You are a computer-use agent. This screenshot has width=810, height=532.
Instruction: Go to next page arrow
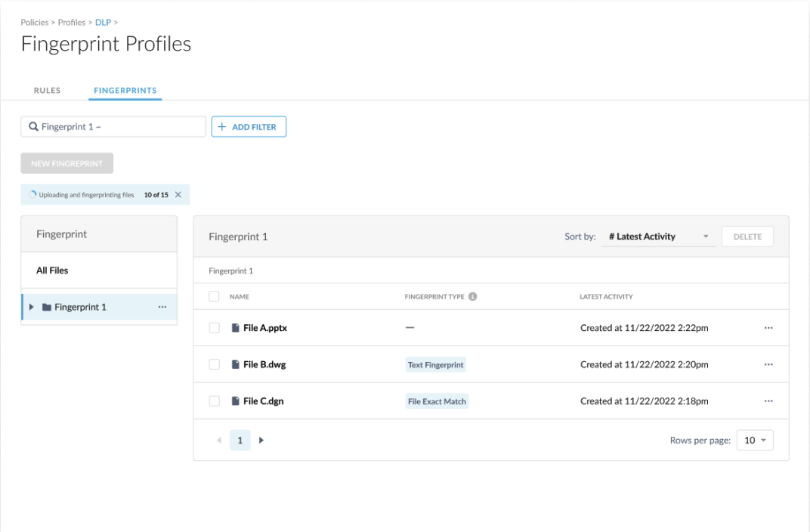point(261,440)
